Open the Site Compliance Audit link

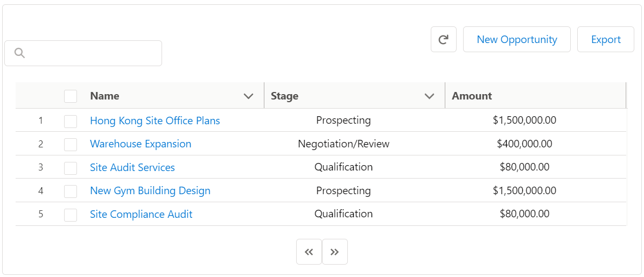141,214
